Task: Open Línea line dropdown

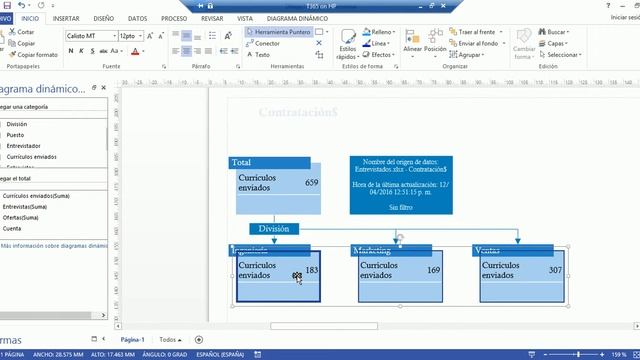Action: pos(376,43)
